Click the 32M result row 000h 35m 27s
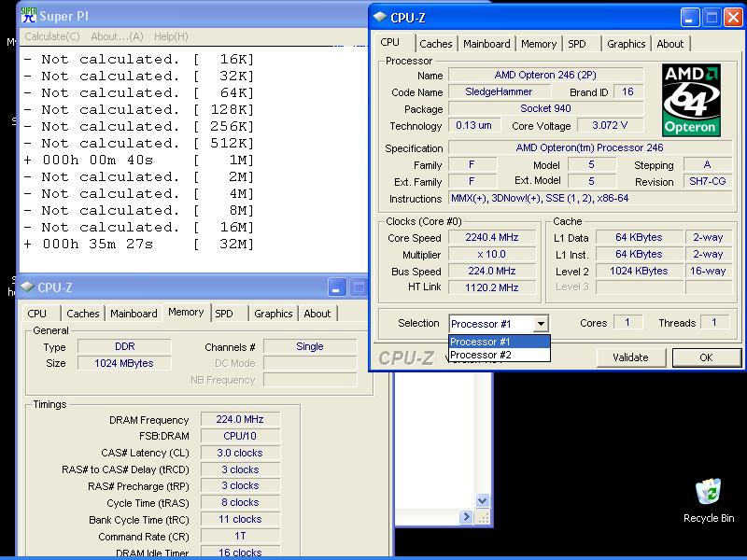The width and height of the screenshot is (747, 560). pyautogui.click(x=139, y=244)
